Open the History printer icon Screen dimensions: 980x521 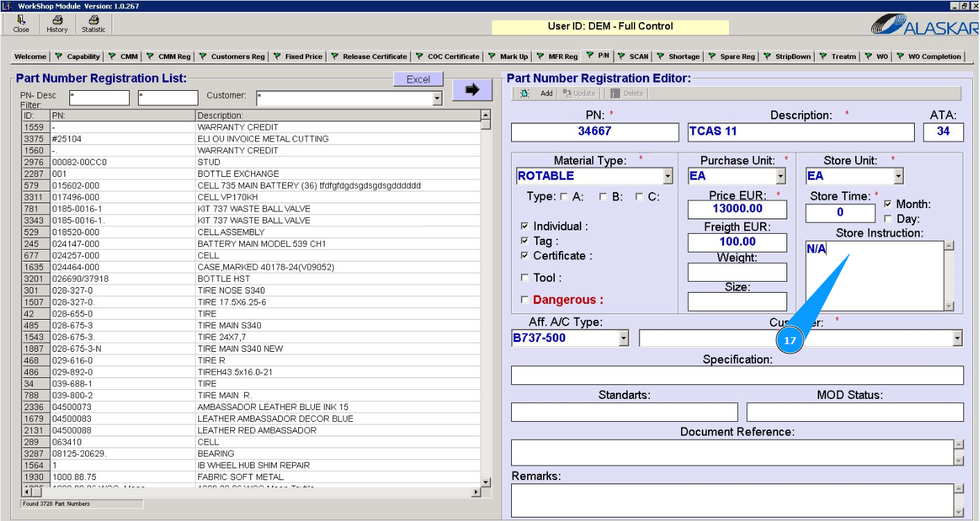coord(57,21)
